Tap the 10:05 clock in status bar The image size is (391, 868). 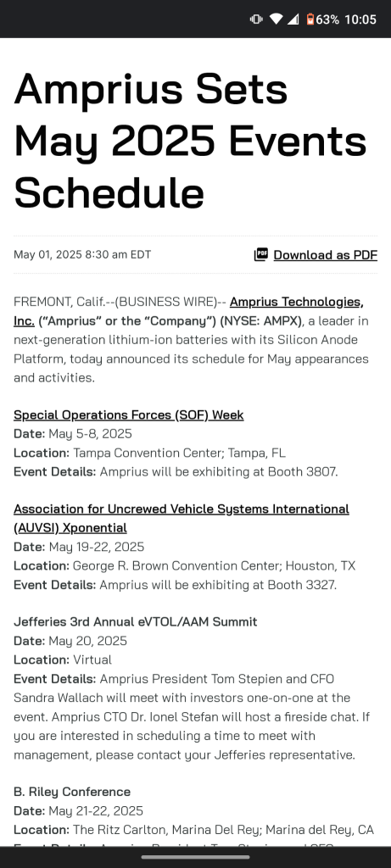pyautogui.click(x=360, y=19)
